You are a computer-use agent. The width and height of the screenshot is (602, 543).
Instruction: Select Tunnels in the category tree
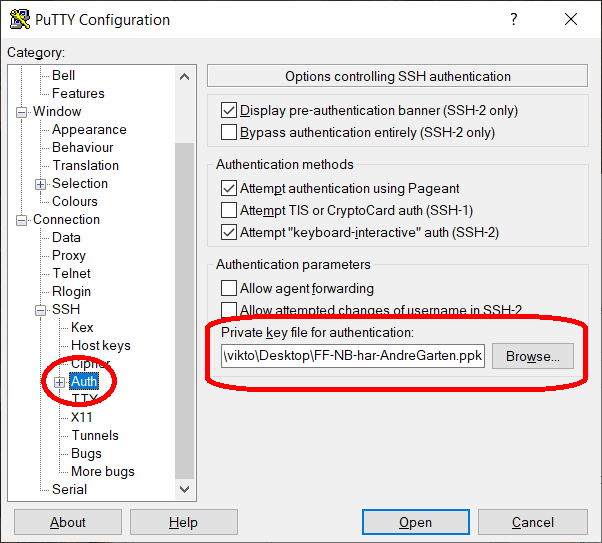94,436
